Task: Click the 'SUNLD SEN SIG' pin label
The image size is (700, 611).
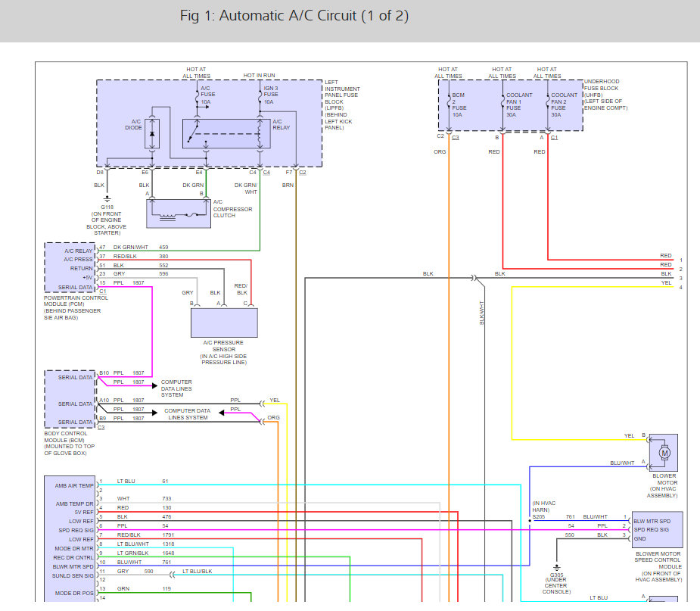Action: tap(73, 575)
